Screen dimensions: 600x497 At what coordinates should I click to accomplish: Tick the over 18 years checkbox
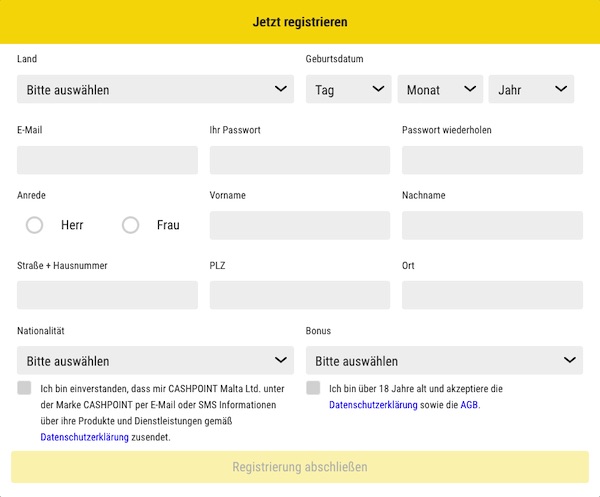coord(313,388)
